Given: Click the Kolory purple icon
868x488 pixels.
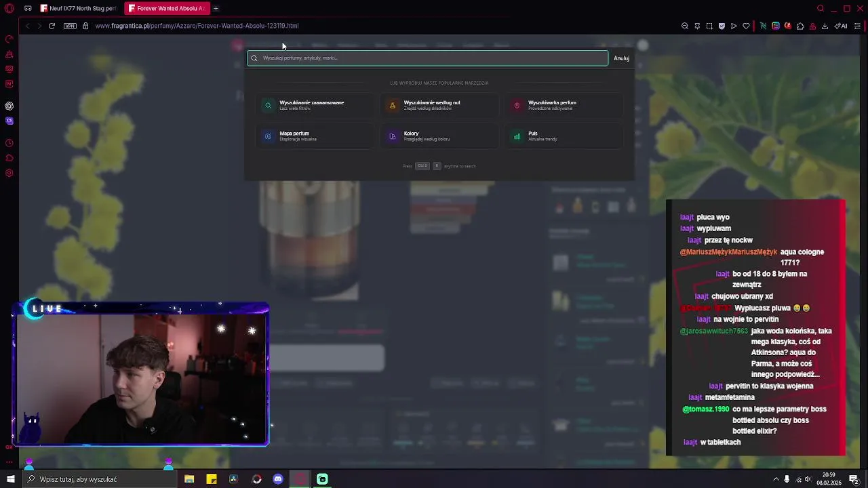Looking at the screenshot, I should click(x=392, y=136).
